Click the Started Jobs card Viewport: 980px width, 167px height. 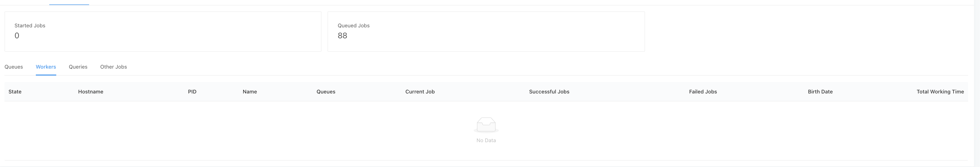click(x=163, y=32)
